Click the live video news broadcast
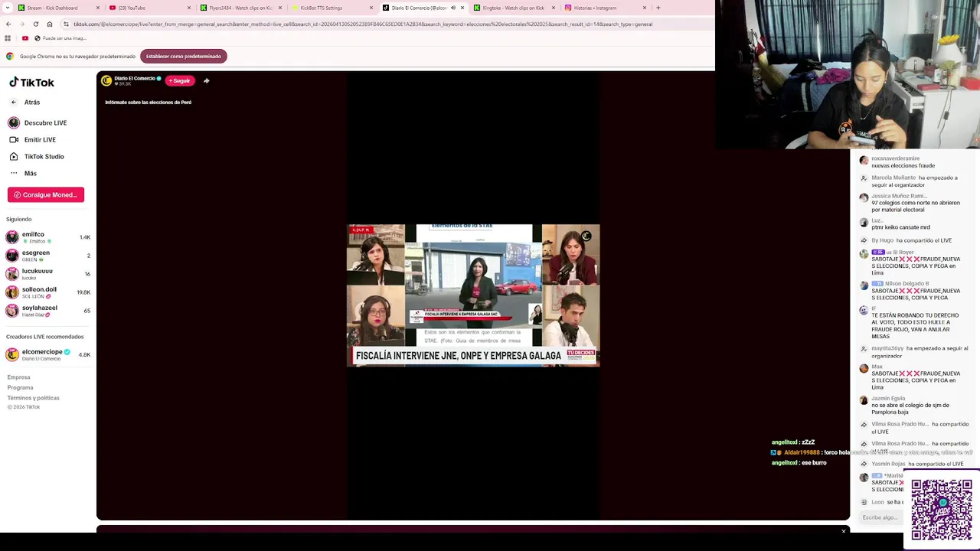The image size is (980, 551). coord(473,295)
